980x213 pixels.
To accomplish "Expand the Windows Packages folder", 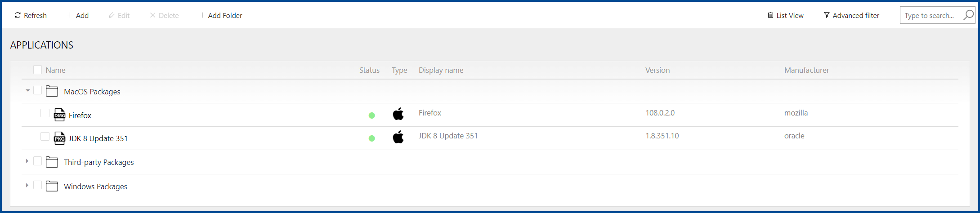I will [x=27, y=186].
